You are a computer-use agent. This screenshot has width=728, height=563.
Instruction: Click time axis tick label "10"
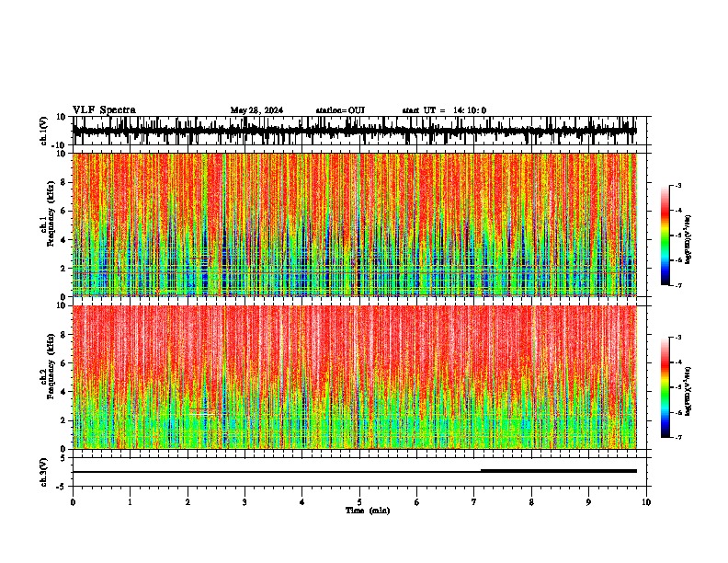(646, 502)
